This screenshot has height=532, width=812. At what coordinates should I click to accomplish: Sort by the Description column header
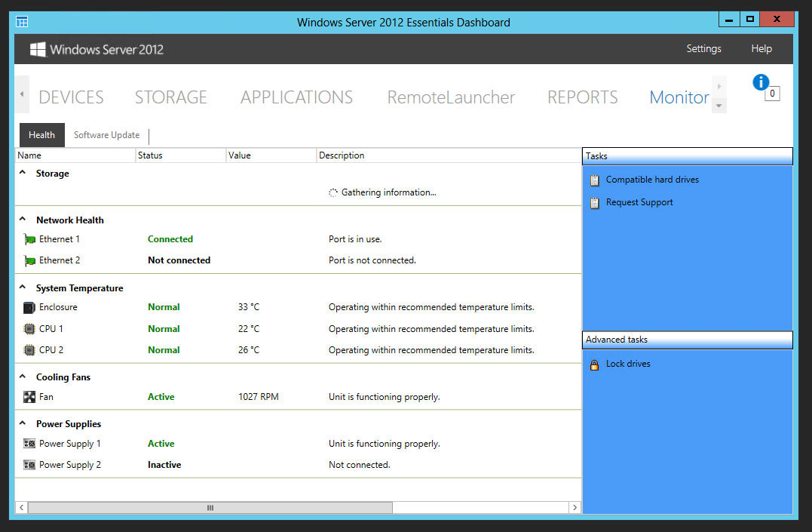(x=449, y=155)
